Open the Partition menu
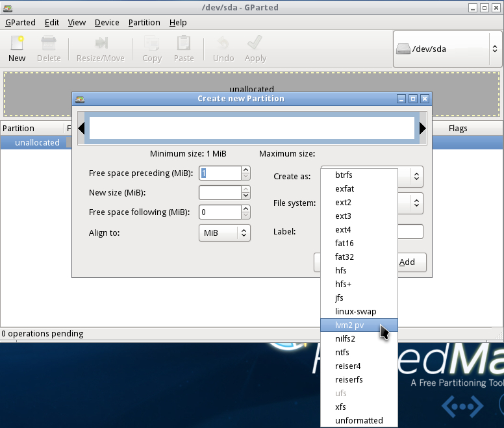Viewport: 504px width, 428px height. 144,23
